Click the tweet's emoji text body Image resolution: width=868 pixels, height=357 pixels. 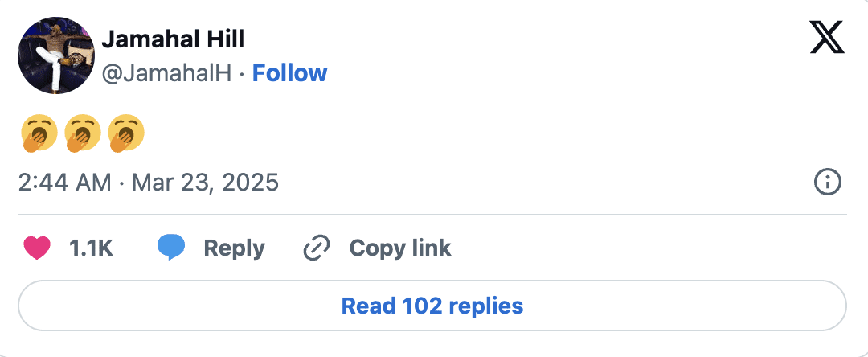(83, 134)
